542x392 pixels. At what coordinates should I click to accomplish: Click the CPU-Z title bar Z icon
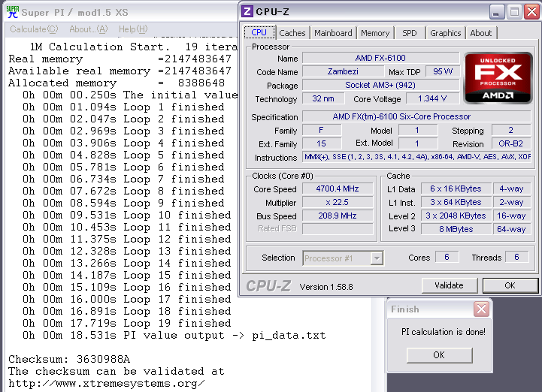pyautogui.click(x=247, y=11)
